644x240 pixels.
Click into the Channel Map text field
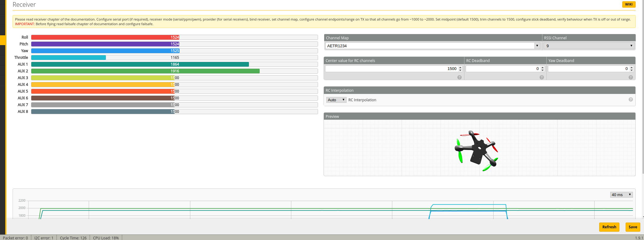tap(430, 46)
